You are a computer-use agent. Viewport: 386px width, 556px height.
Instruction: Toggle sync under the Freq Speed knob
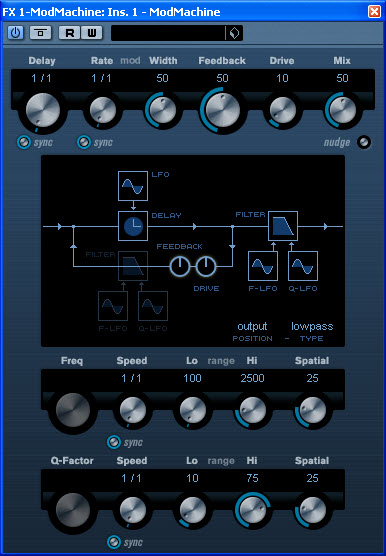tap(114, 442)
